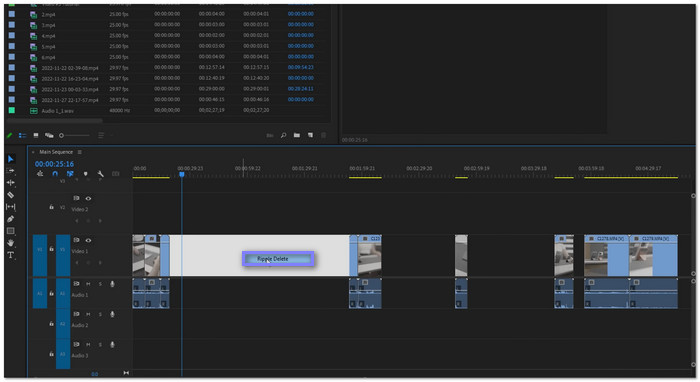
Task: Toggle V1 track targeting button
Action: click(x=63, y=255)
